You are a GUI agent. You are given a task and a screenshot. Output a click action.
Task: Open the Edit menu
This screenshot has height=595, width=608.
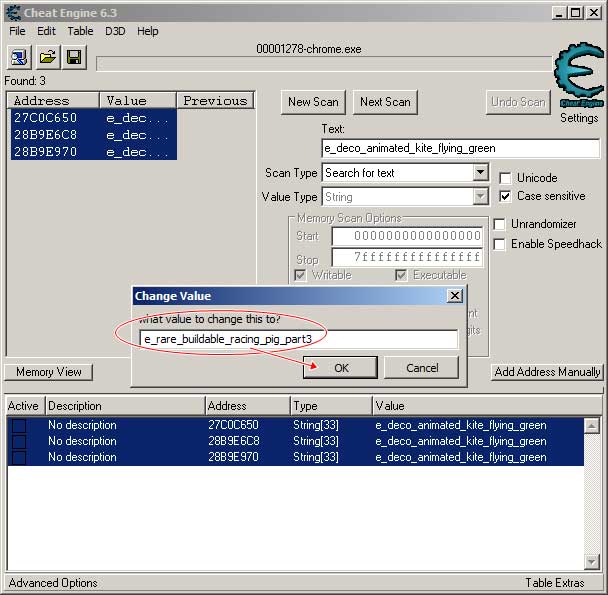46,31
